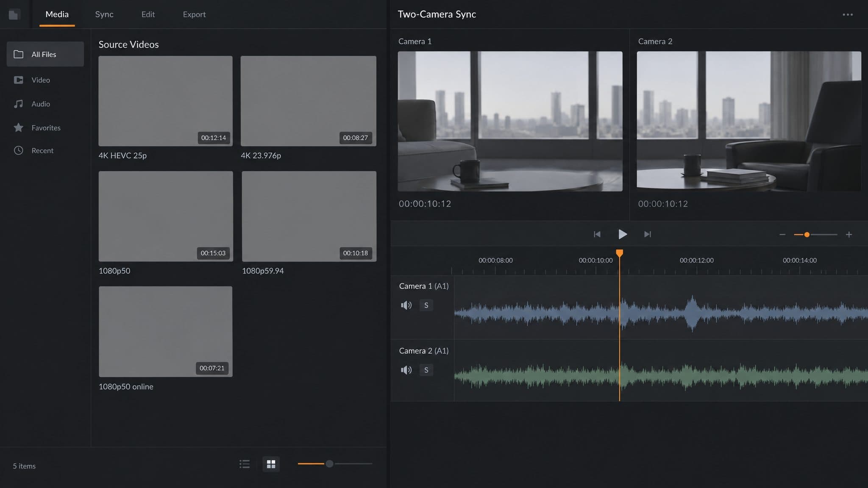Skip to previous marker
The image size is (868, 488).
click(x=597, y=234)
